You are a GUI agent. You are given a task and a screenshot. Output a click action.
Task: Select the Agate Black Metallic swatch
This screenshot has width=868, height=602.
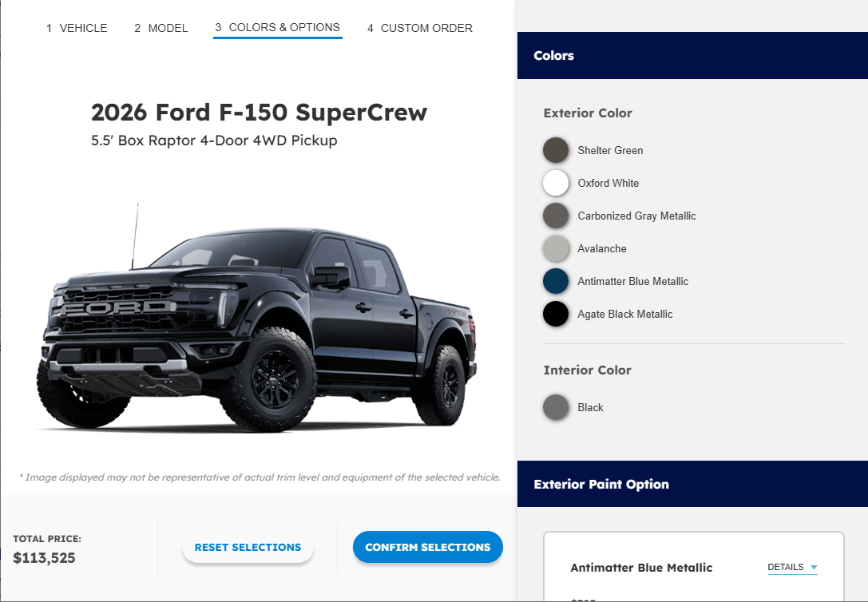point(556,314)
